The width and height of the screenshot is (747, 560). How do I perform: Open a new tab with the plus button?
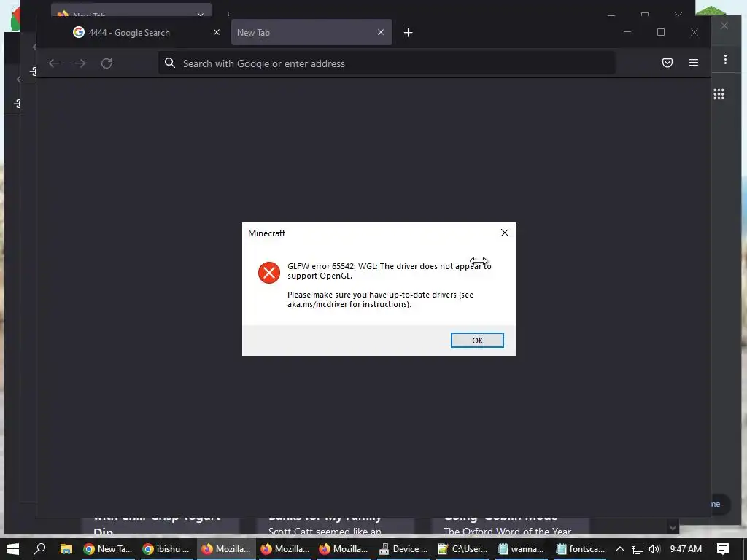[409, 32]
